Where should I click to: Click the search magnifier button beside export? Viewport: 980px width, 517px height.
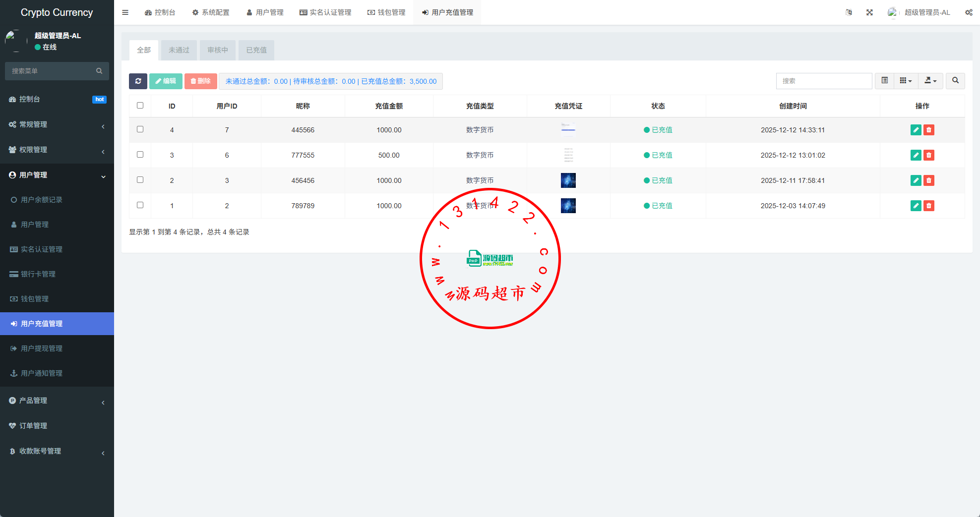pos(955,81)
